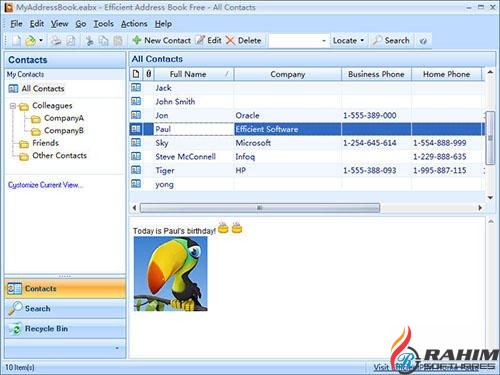Create a New Contact
This screenshot has width=500, height=375.
pyautogui.click(x=161, y=41)
